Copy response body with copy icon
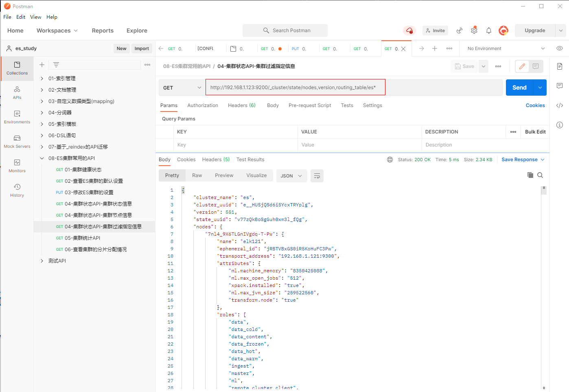The height and width of the screenshot is (392, 569). coord(530,175)
